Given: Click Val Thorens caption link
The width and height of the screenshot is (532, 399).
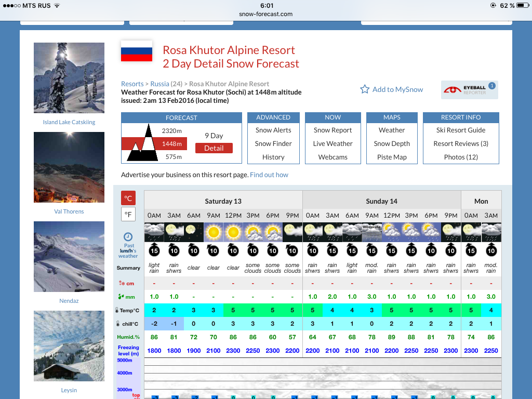Looking at the screenshot, I should [x=69, y=211].
